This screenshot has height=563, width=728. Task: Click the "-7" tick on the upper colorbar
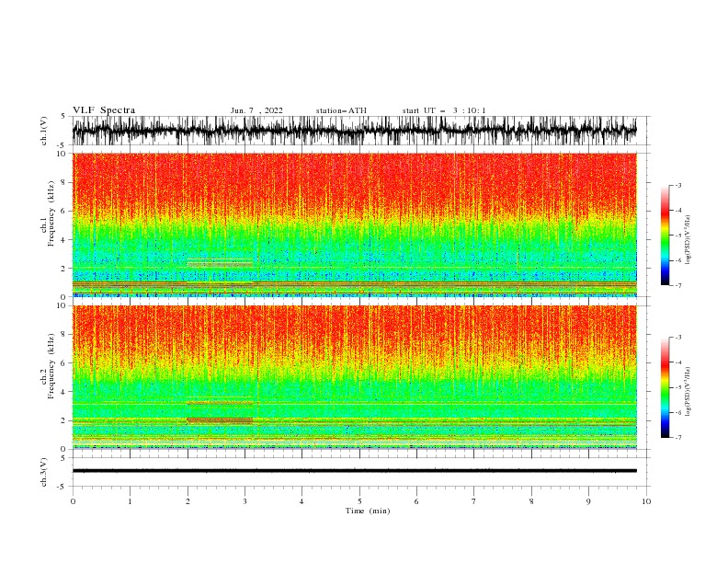[x=677, y=285]
